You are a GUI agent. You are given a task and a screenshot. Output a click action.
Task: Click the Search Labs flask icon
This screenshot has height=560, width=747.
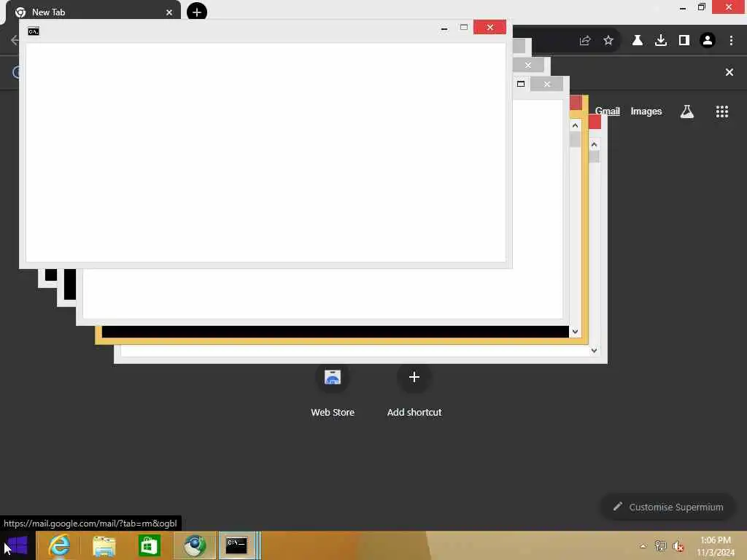(x=687, y=112)
